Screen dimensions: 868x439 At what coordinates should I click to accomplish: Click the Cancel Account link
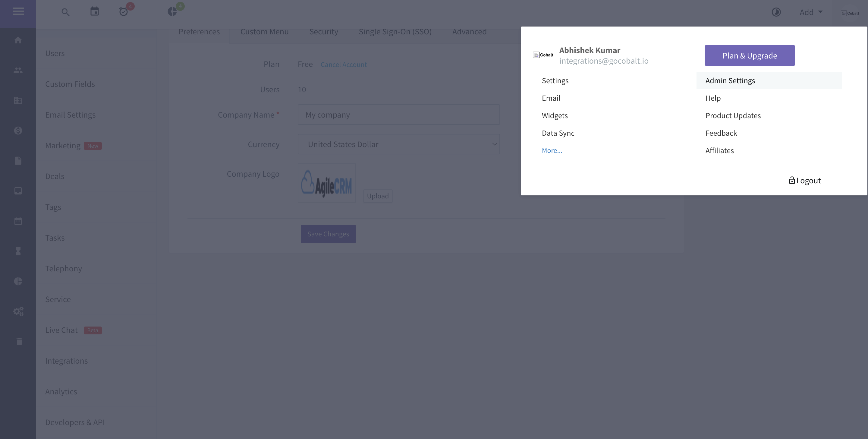(x=343, y=64)
